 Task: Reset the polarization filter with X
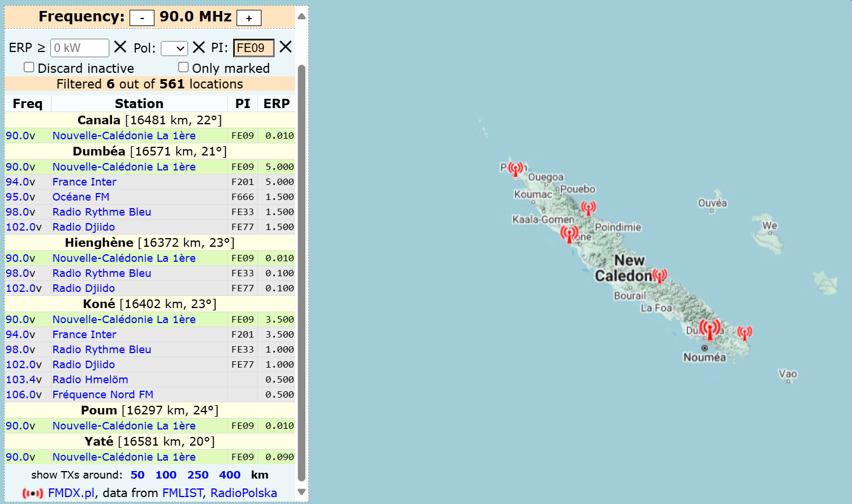[198, 47]
